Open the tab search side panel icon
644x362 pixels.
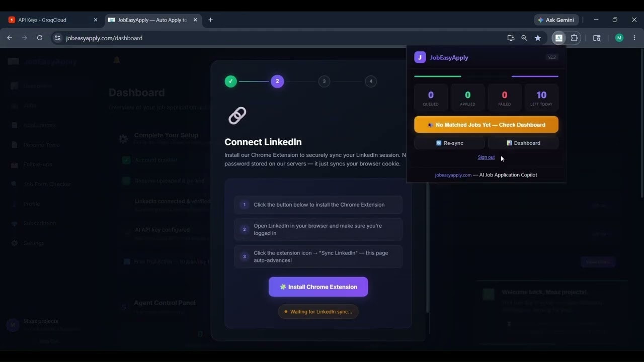597,38
